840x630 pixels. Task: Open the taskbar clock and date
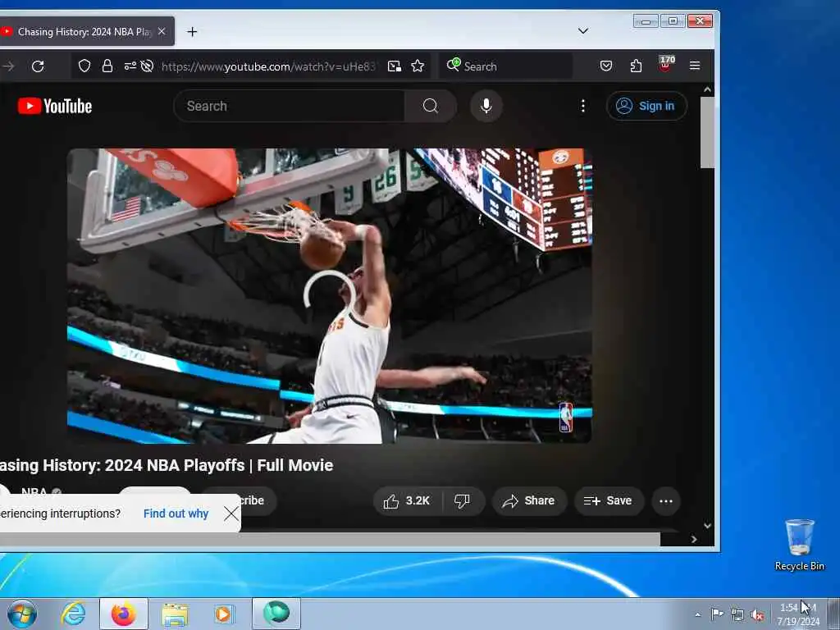click(797, 614)
